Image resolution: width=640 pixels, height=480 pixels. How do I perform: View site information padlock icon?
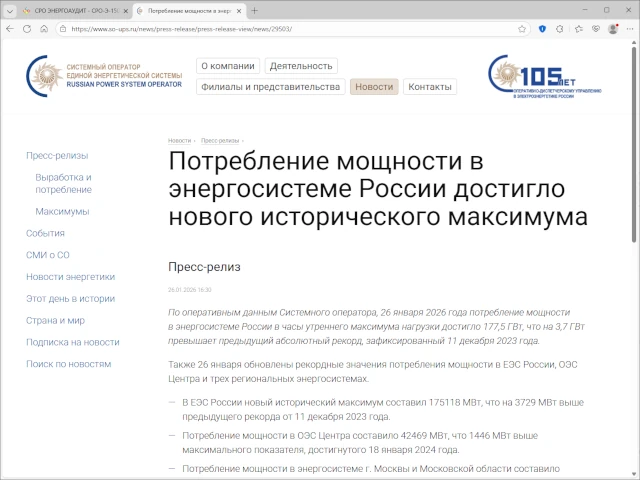(63, 29)
